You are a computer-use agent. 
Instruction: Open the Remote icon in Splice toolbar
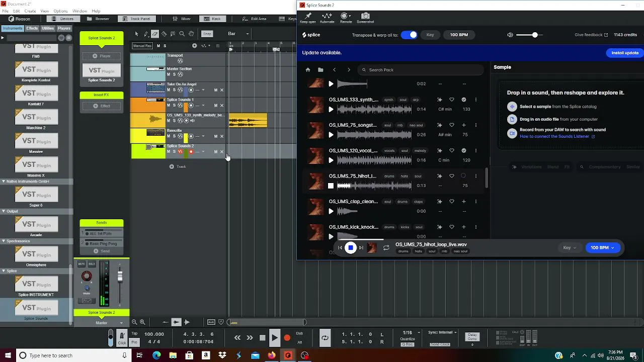pyautogui.click(x=346, y=18)
